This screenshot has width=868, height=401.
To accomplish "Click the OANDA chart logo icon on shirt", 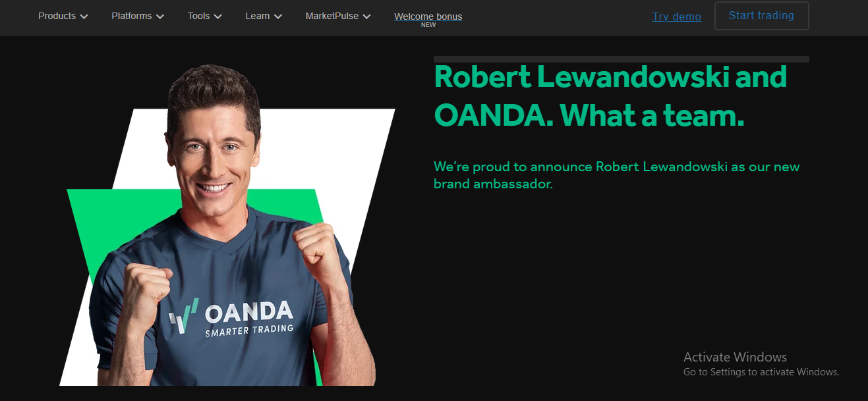I will [184, 315].
